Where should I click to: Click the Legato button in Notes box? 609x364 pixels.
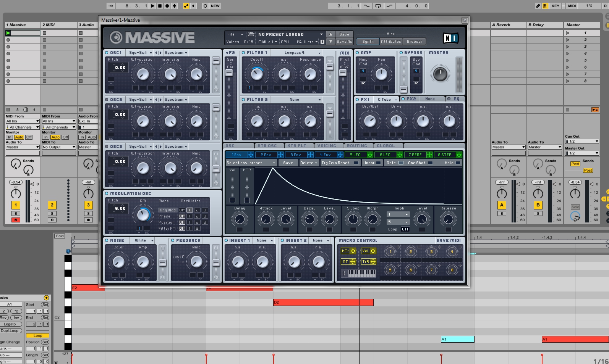point(10,324)
